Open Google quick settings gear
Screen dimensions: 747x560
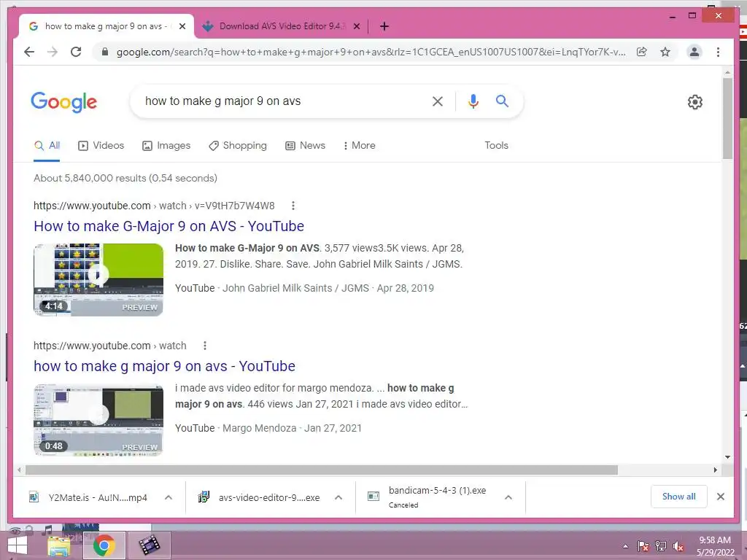(695, 102)
